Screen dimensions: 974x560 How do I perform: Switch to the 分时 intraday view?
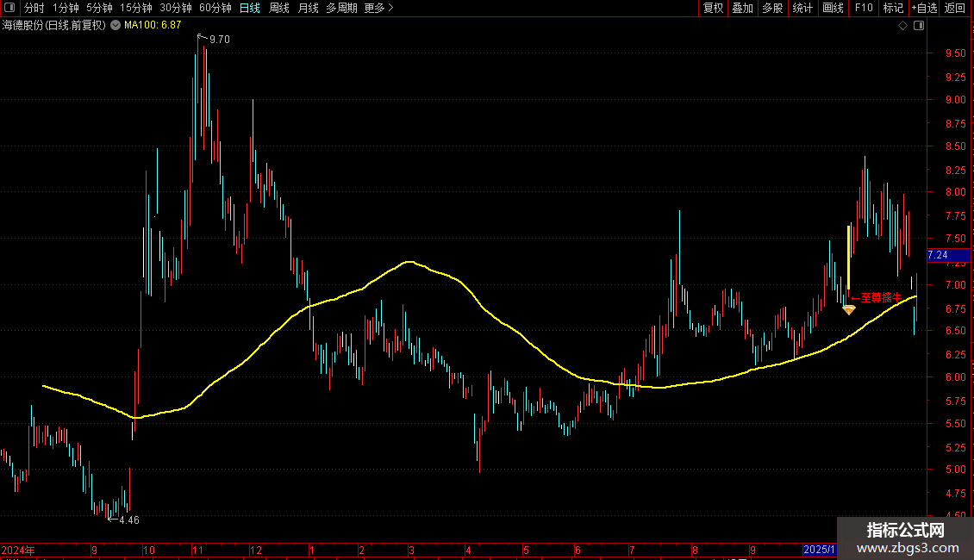(x=34, y=8)
